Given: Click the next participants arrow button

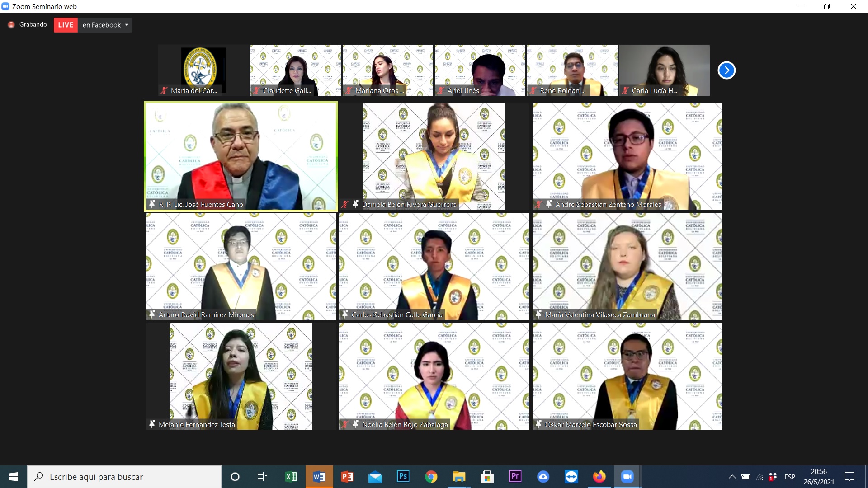Looking at the screenshot, I should pos(726,70).
